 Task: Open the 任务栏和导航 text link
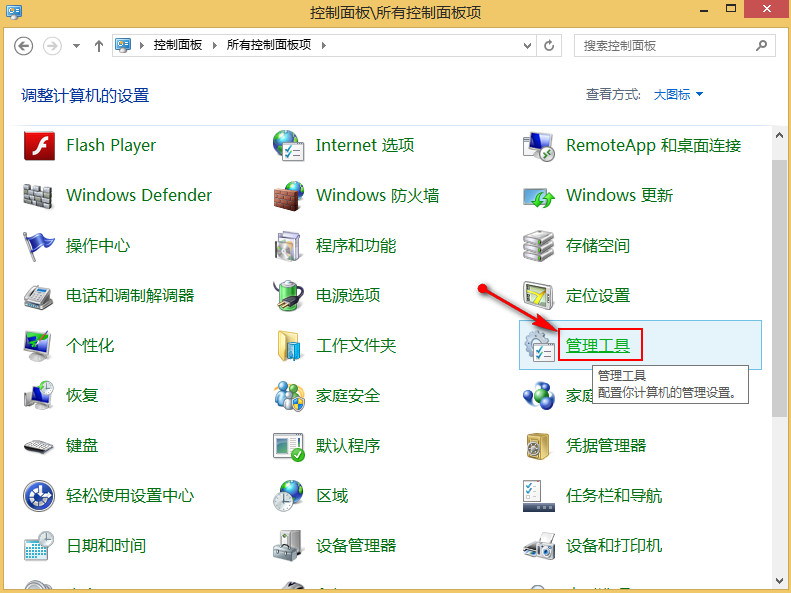(614, 496)
